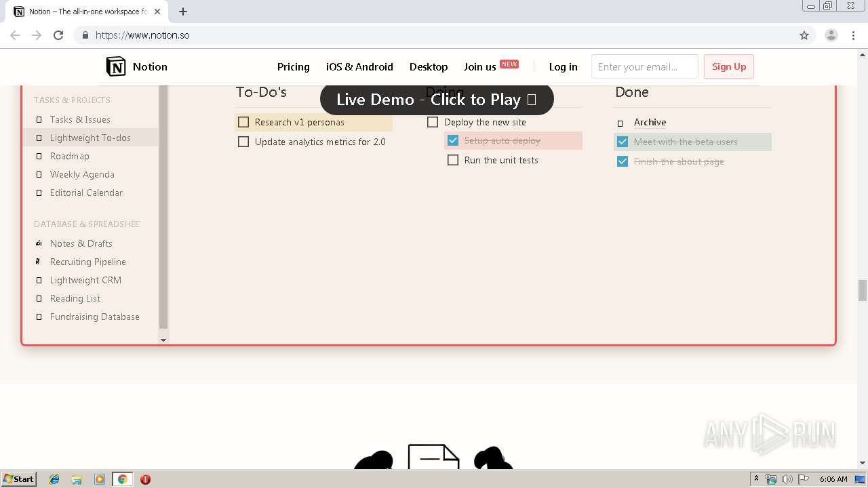Open Internet Explorer from taskbar
Viewport: 868px width, 488px height.
click(54, 479)
